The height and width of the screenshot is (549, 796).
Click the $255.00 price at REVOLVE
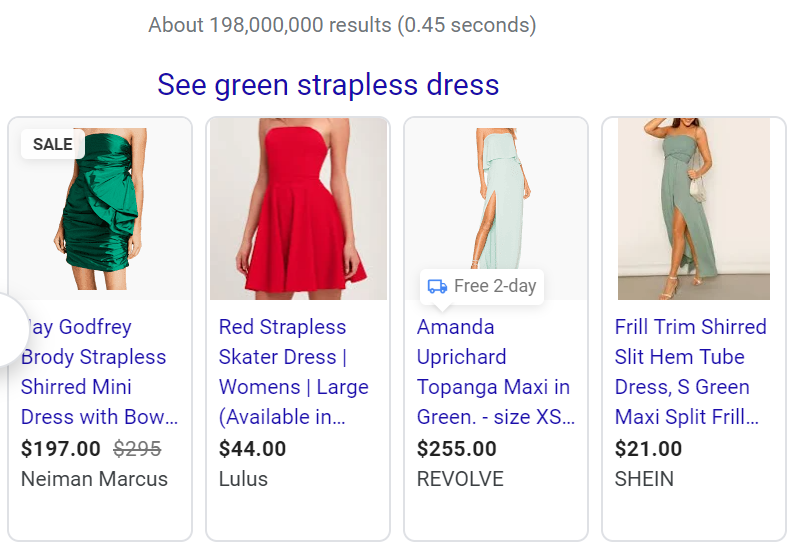(456, 449)
